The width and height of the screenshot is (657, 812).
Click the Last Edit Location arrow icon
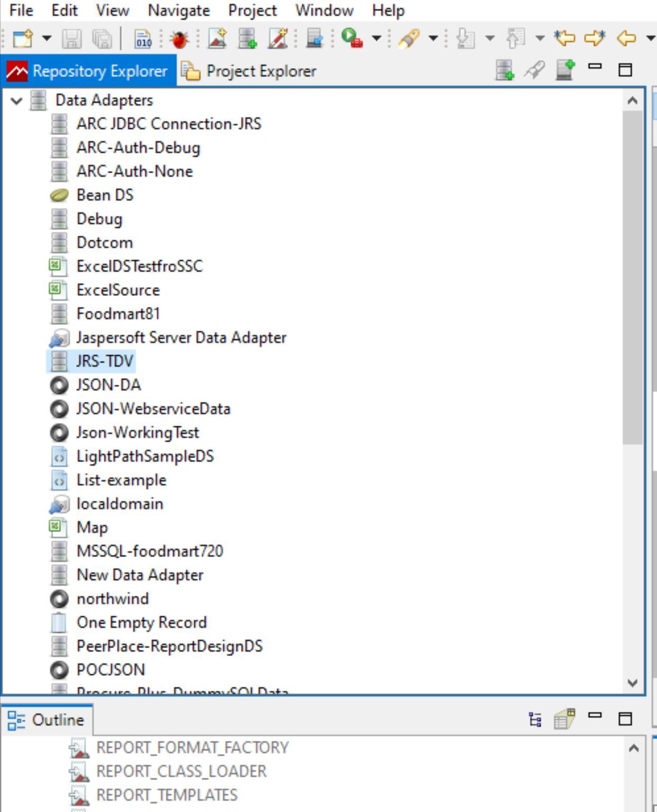click(564, 39)
